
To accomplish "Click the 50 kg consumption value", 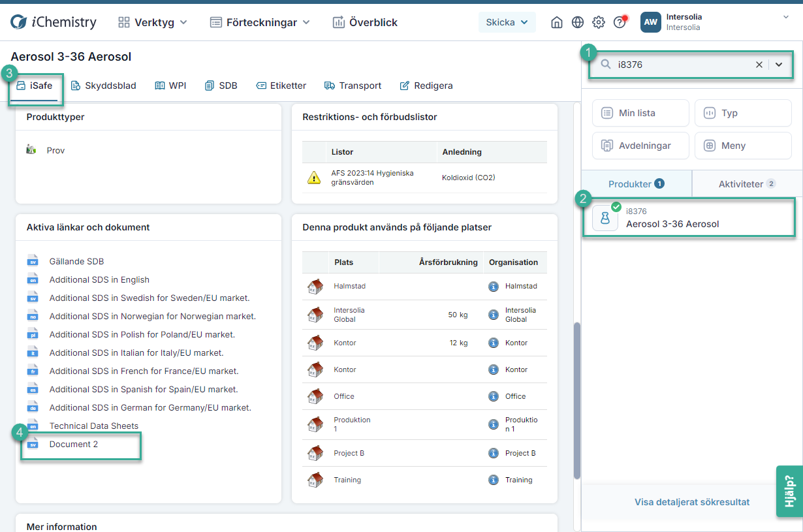I will (458, 315).
